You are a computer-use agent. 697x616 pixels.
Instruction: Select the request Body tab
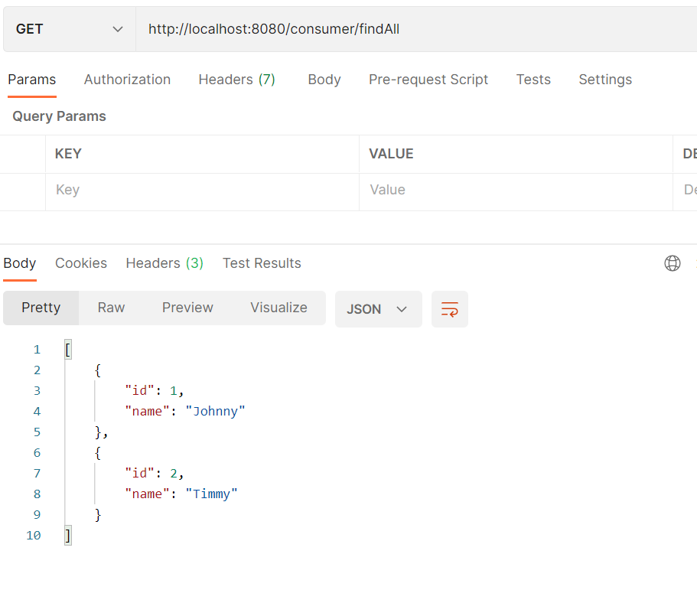pos(324,80)
